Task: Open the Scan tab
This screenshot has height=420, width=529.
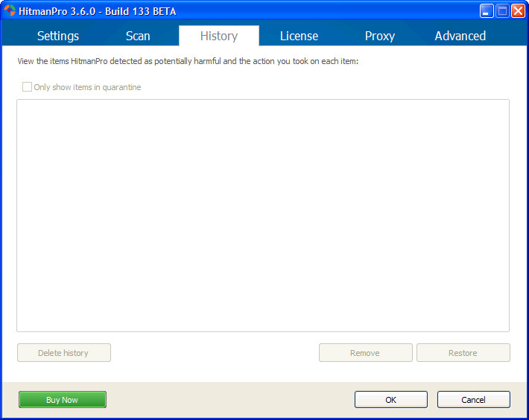Action: click(x=138, y=36)
